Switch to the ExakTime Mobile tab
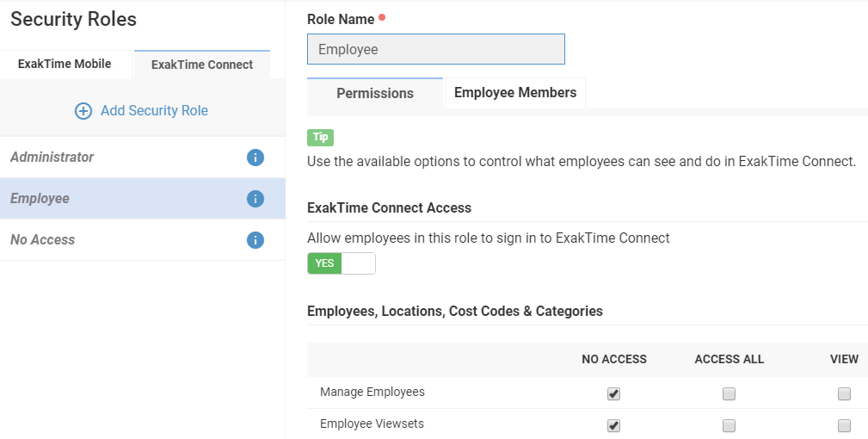The width and height of the screenshot is (868, 439). pos(65,65)
